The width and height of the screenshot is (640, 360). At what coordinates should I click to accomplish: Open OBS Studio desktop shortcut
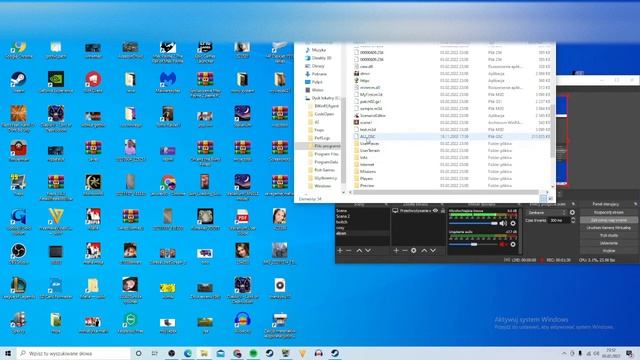[18, 253]
